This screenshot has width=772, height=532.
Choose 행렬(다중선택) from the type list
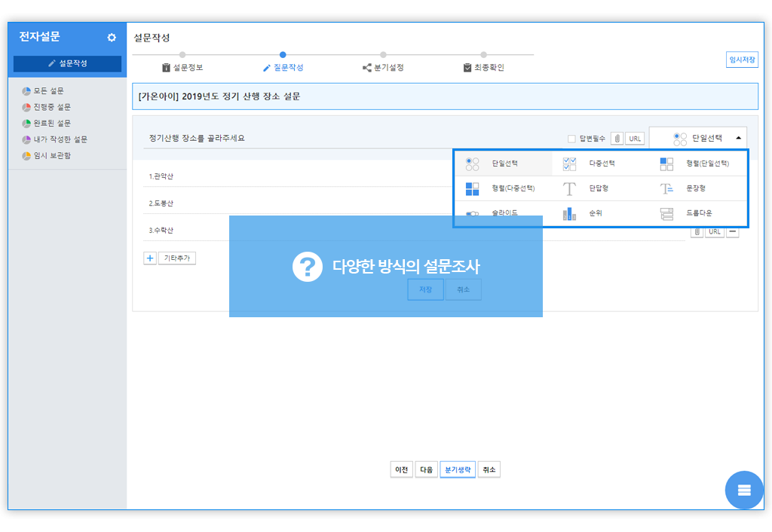504,188
